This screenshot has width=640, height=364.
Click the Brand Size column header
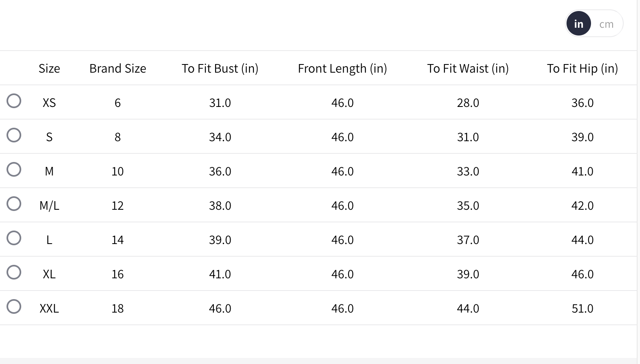118,69
